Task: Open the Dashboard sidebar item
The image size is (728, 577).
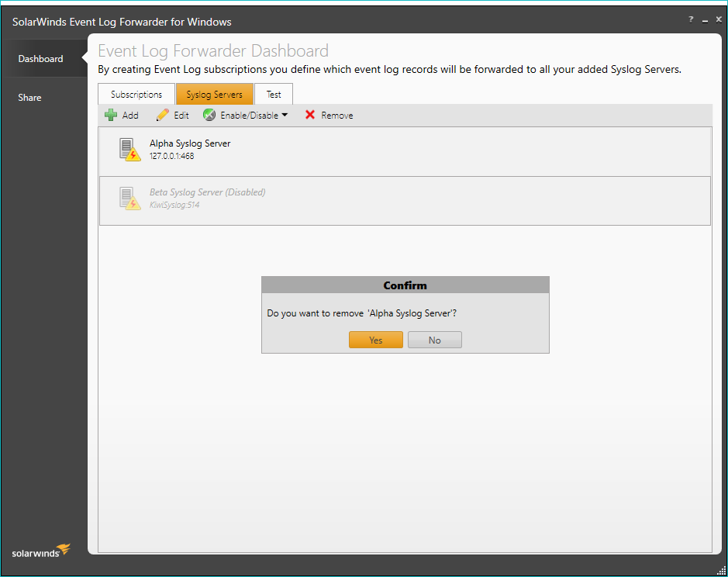Action: (x=41, y=59)
